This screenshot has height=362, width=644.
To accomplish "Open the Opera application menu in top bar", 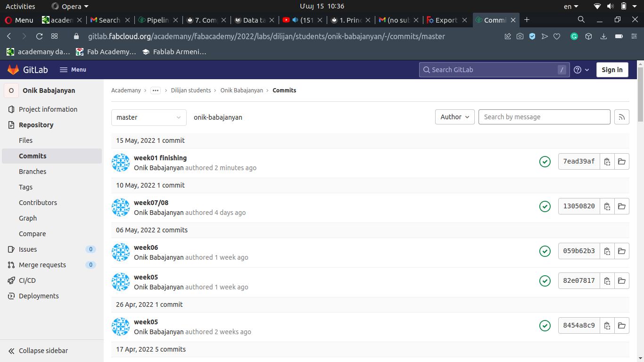I will 70,7.
